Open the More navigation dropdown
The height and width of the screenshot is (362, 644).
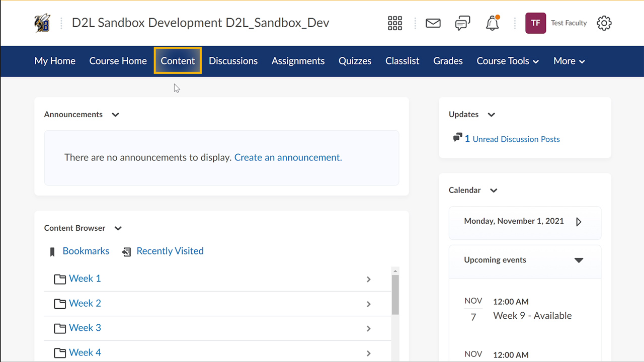coord(569,61)
